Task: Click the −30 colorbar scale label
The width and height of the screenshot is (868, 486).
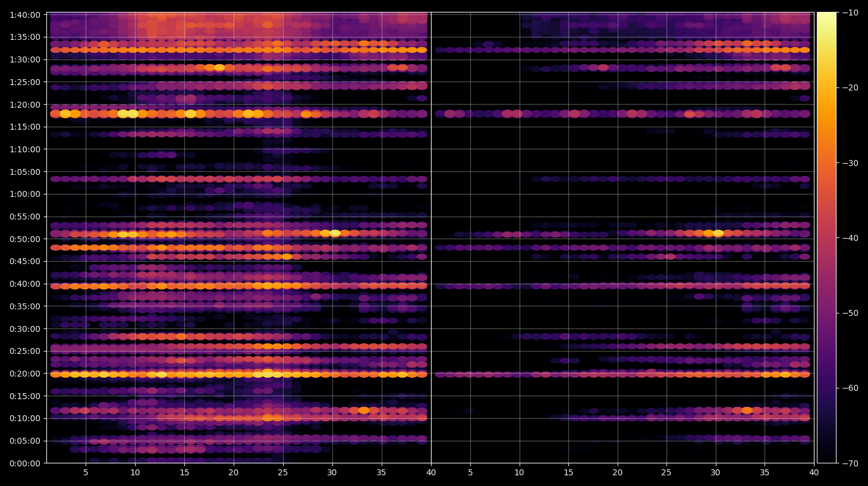Action: coord(850,163)
